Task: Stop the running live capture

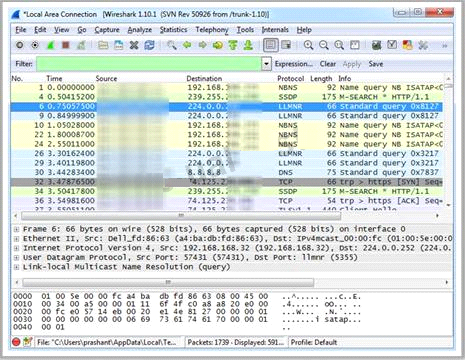Action: pos(66,45)
